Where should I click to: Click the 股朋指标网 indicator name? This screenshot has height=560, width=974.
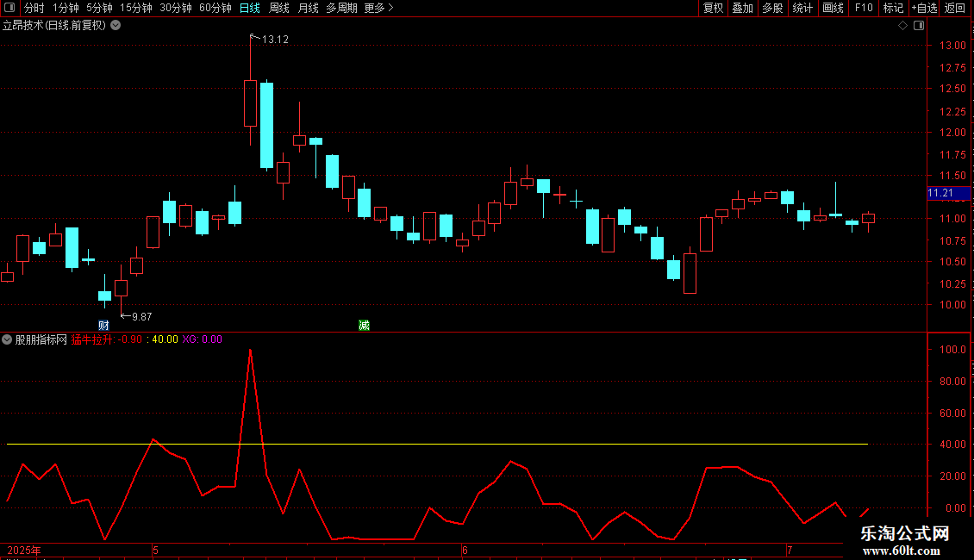pyautogui.click(x=41, y=339)
